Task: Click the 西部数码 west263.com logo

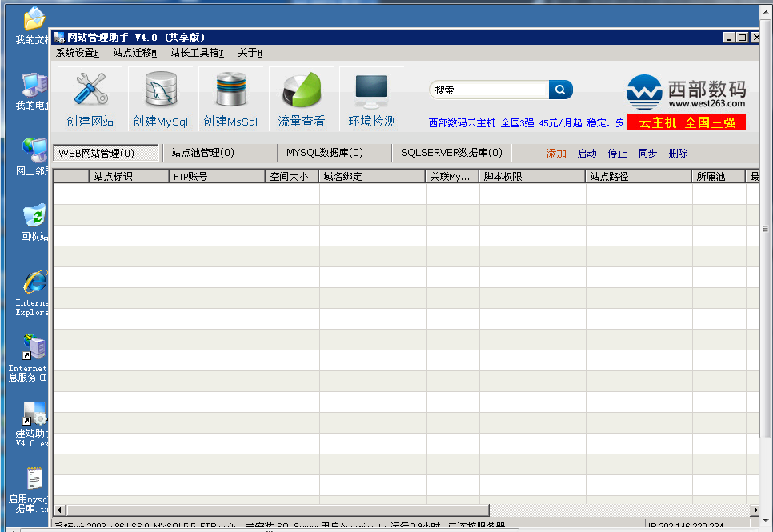Action: (686, 93)
